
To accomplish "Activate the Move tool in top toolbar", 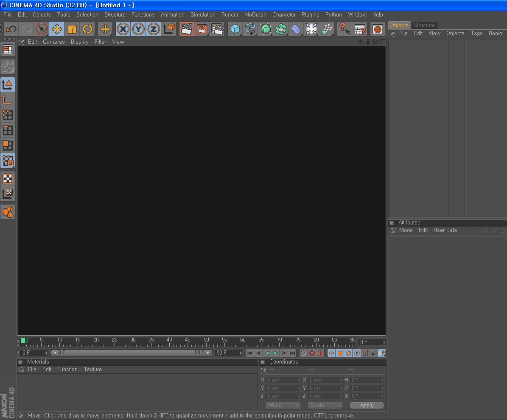I will [56, 29].
